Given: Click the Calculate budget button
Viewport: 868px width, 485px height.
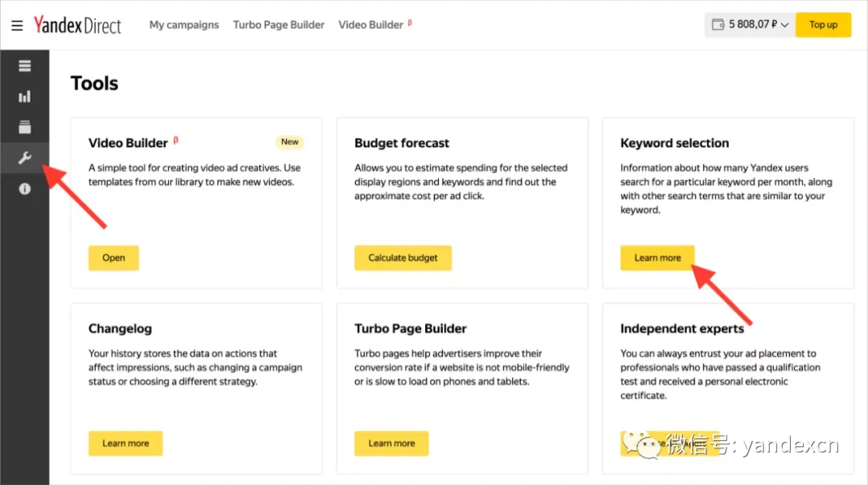Looking at the screenshot, I should point(403,257).
